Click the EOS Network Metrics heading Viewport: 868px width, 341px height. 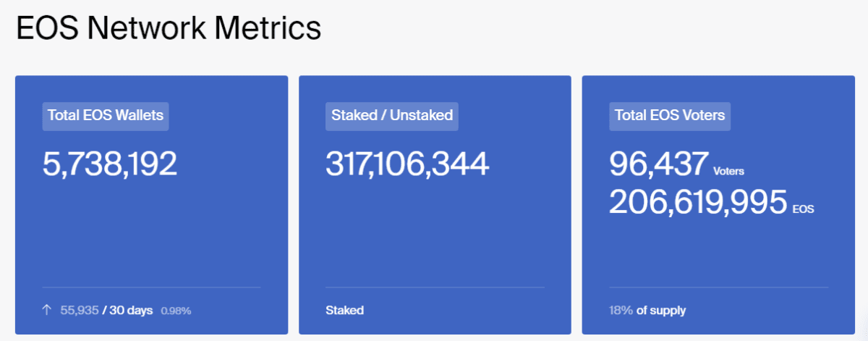168,29
